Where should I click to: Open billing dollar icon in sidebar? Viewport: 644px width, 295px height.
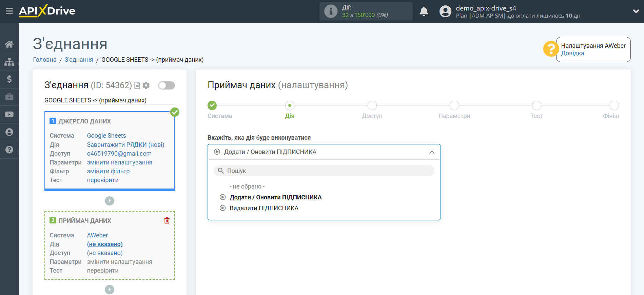(9, 79)
